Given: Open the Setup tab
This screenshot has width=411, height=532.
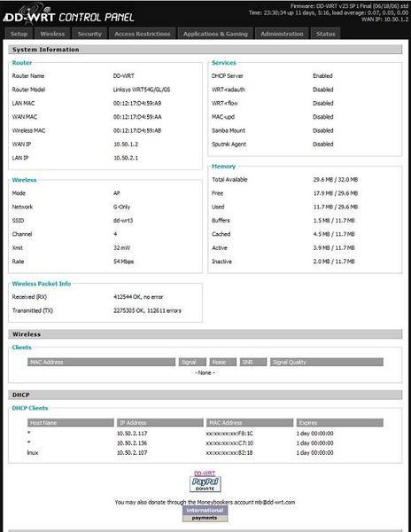Looking at the screenshot, I should click(x=19, y=34).
